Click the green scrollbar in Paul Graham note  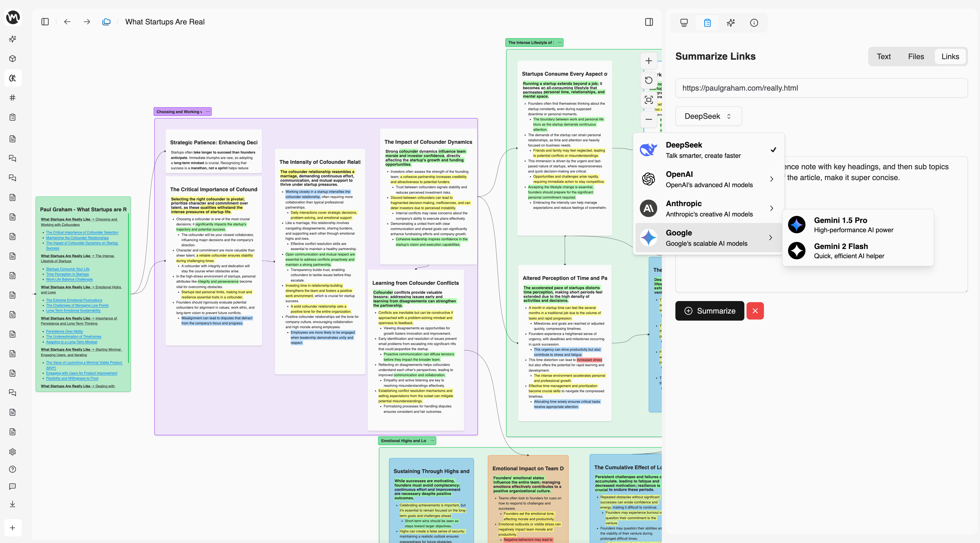(x=129, y=288)
